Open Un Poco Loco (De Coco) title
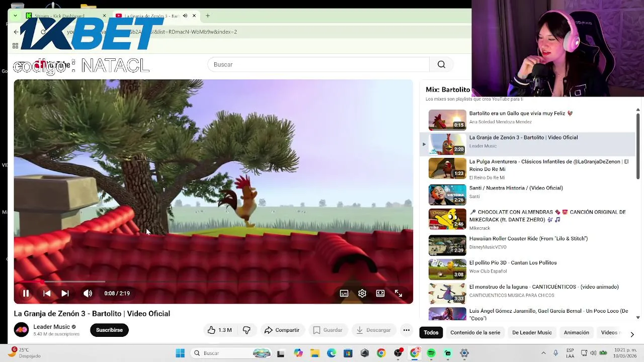This screenshot has height=362, width=644. coord(548,314)
